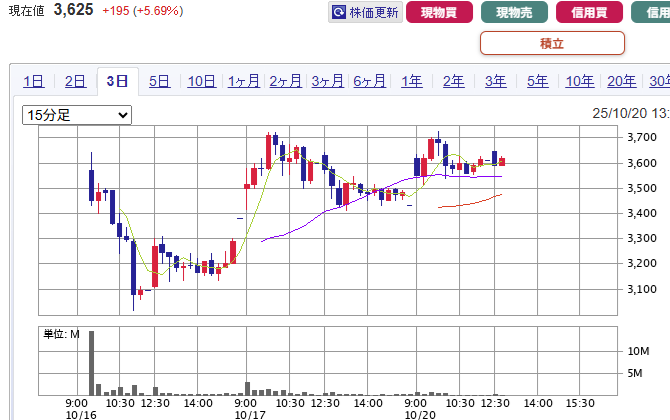Select the 2日 period tab
Image resolution: width=670 pixels, height=420 pixels.
[x=75, y=82]
